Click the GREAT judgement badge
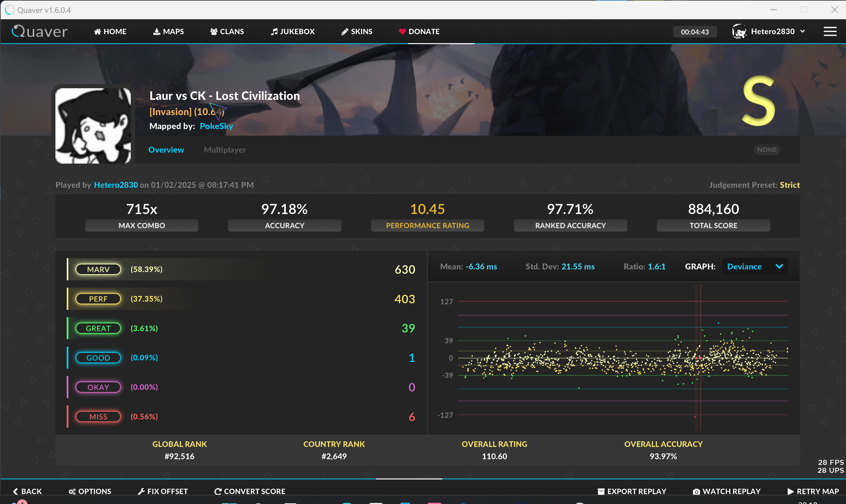 98,328
